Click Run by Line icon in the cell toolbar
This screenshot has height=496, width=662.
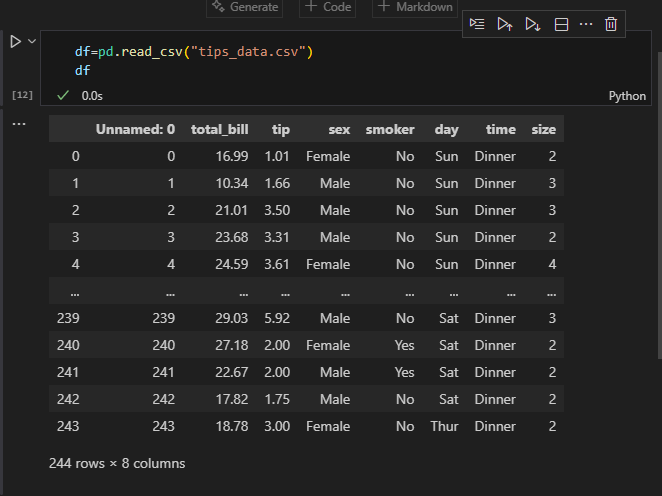pos(477,23)
